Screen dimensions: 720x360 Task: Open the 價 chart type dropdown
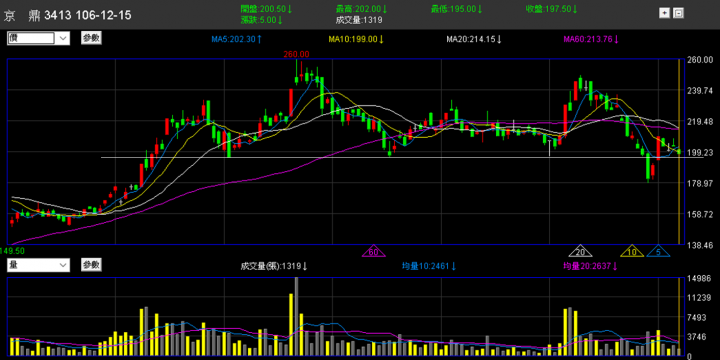39,39
